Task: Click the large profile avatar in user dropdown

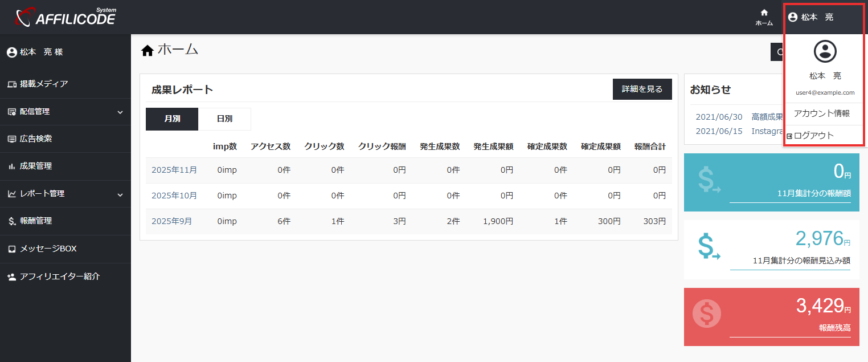Action: tap(825, 51)
